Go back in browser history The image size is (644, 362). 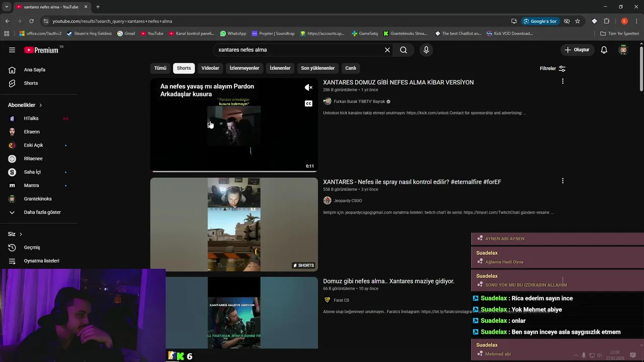click(7, 21)
